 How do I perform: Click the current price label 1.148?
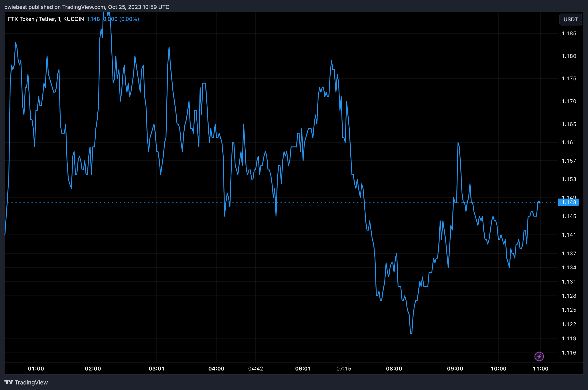coord(568,202)
